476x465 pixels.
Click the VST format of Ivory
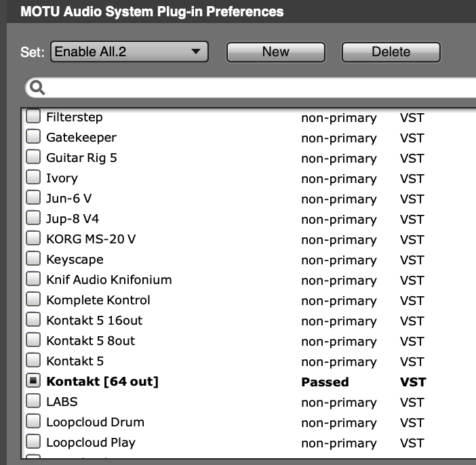412,179
